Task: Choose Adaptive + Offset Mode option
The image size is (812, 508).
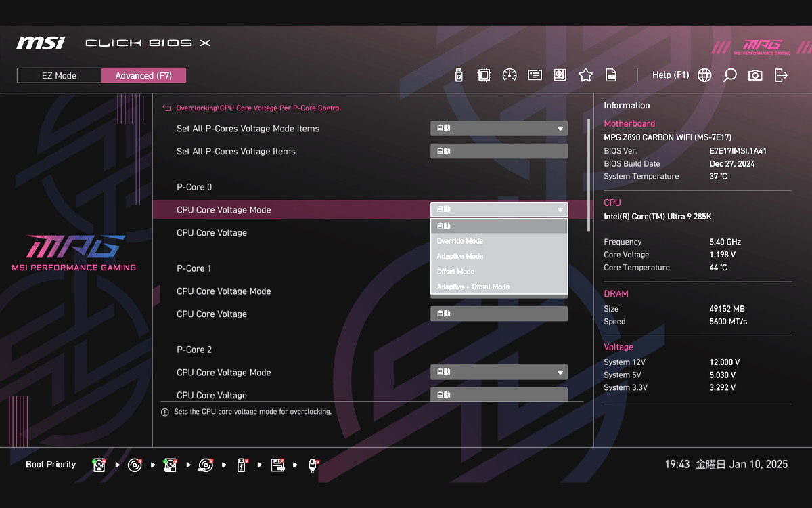Action: [499, 287]
